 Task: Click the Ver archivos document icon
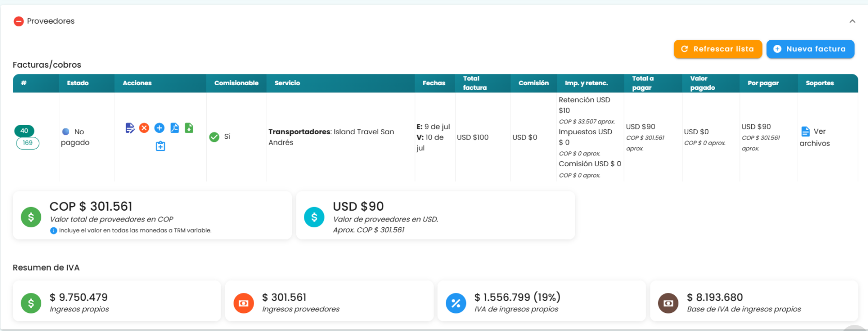pos(805,132)
